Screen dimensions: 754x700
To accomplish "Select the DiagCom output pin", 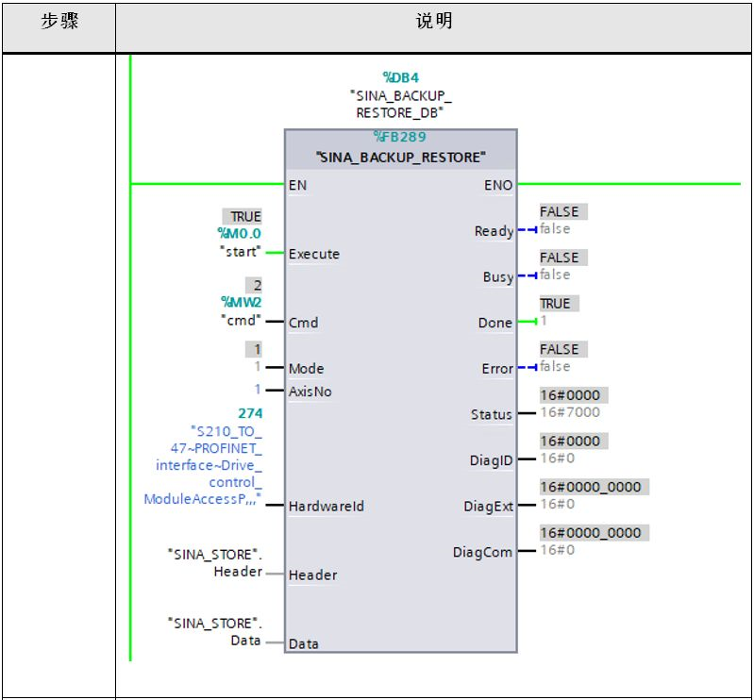I will (x=482, y=553).
